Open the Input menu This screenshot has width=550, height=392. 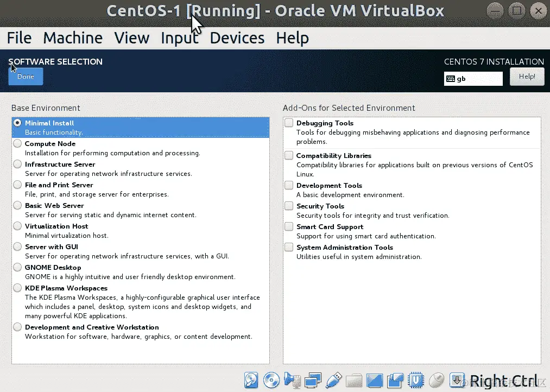(180, 38)
